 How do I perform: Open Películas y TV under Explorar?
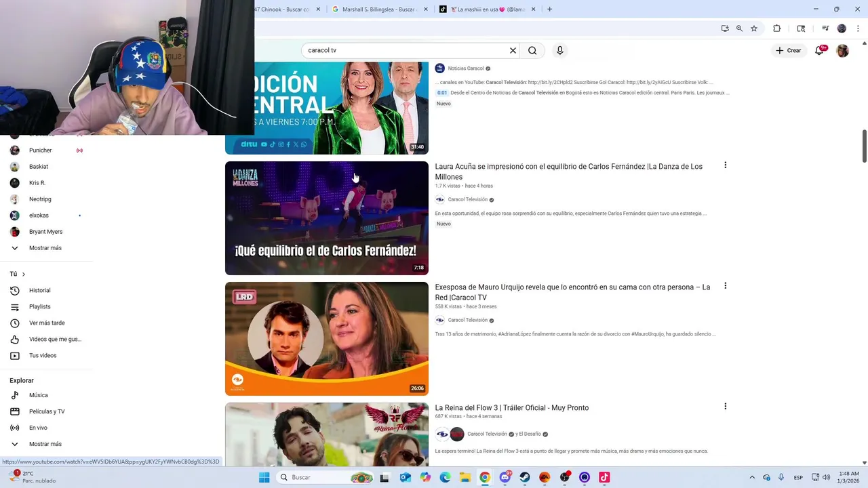point(47,411)
